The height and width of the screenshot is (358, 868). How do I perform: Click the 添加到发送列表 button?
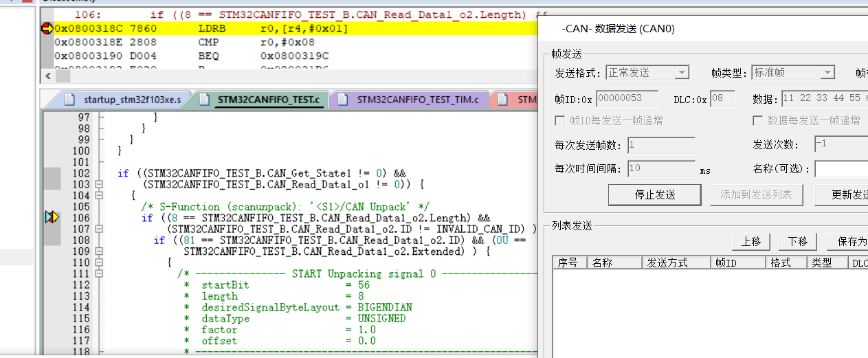pos(756,194)
